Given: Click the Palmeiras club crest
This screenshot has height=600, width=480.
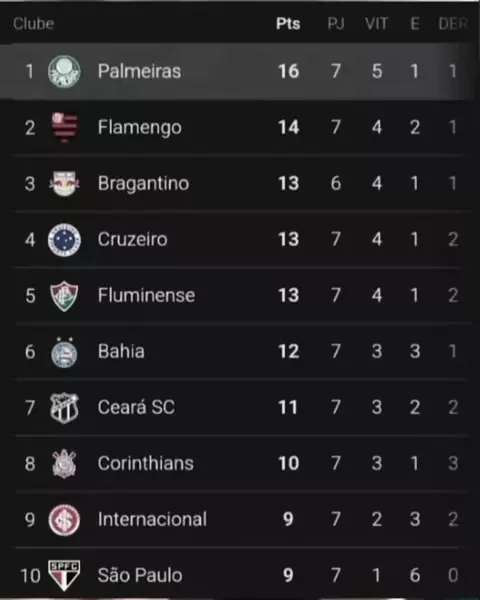Looking at the screenshot, I should (x=64, y=71).
